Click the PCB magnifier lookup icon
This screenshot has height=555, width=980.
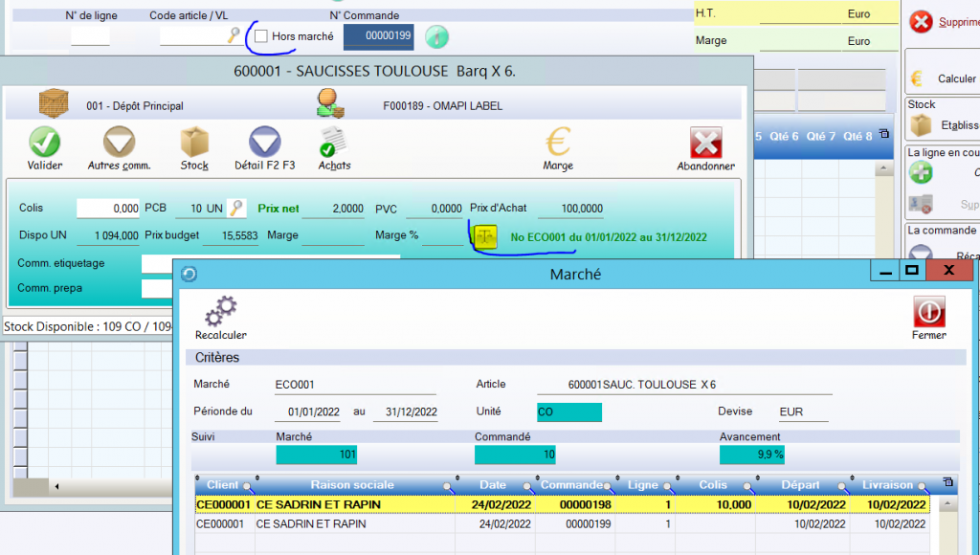click(235, 209)
